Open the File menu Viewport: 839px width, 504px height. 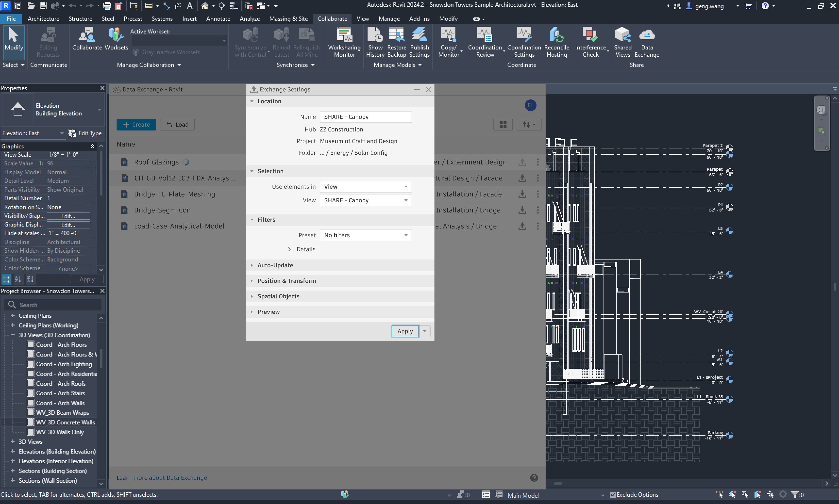[x=11, y=19]
